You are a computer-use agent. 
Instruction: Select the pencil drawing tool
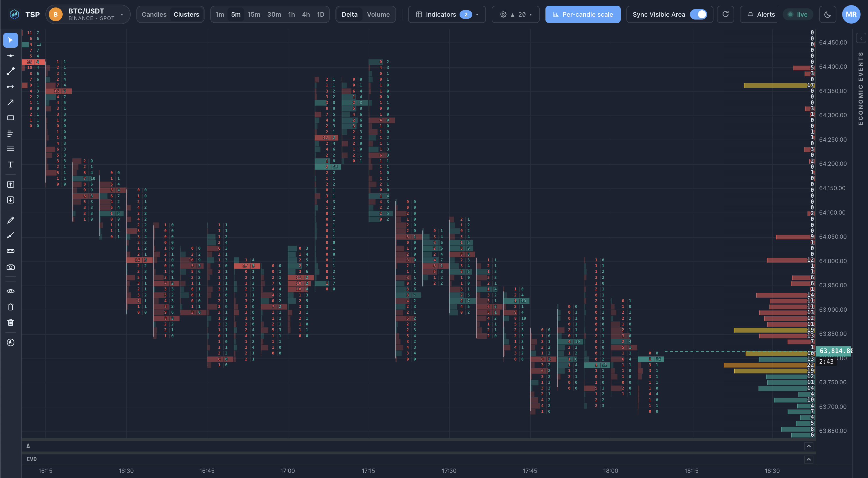10,220
